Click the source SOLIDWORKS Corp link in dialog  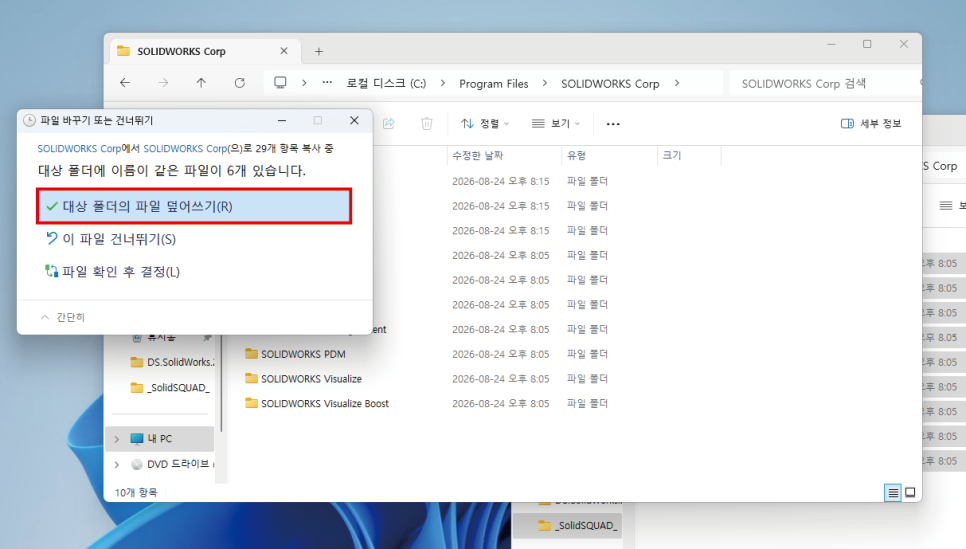(x=79, y=148)
